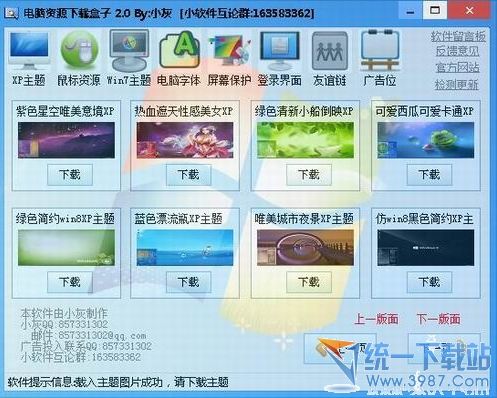
Task: Click the 唯美城市夜景XP主题 title text
Action: pos(304,219)
